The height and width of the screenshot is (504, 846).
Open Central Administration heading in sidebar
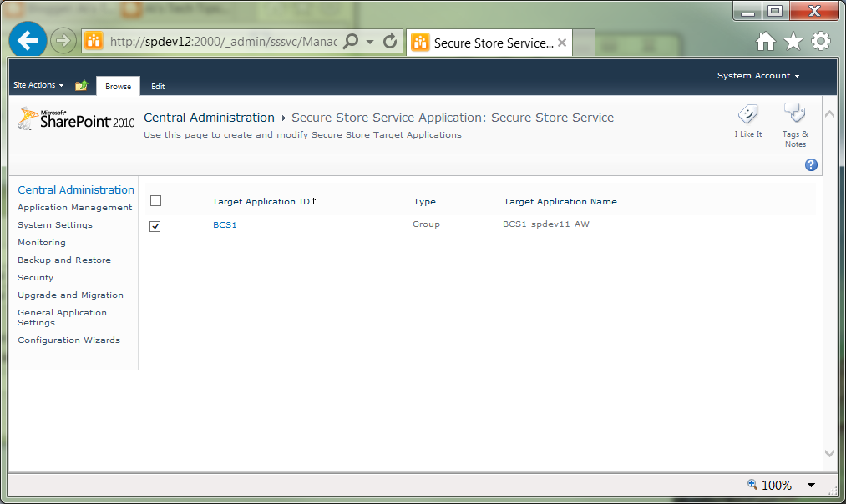76,189
